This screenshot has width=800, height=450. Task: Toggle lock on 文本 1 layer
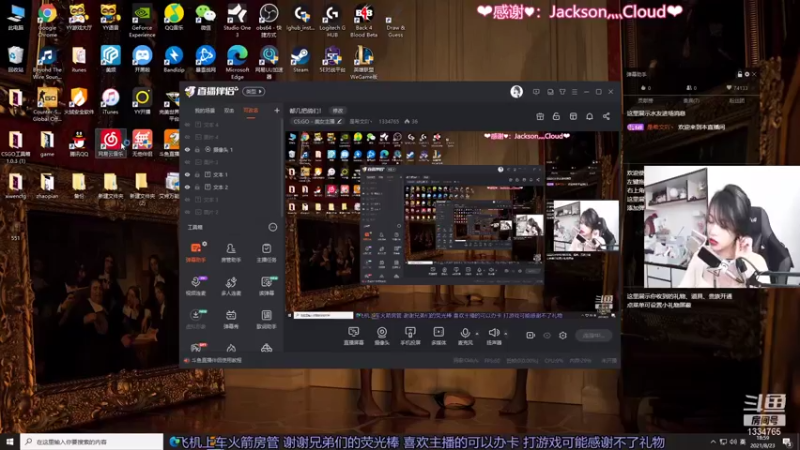pos(197,174)
